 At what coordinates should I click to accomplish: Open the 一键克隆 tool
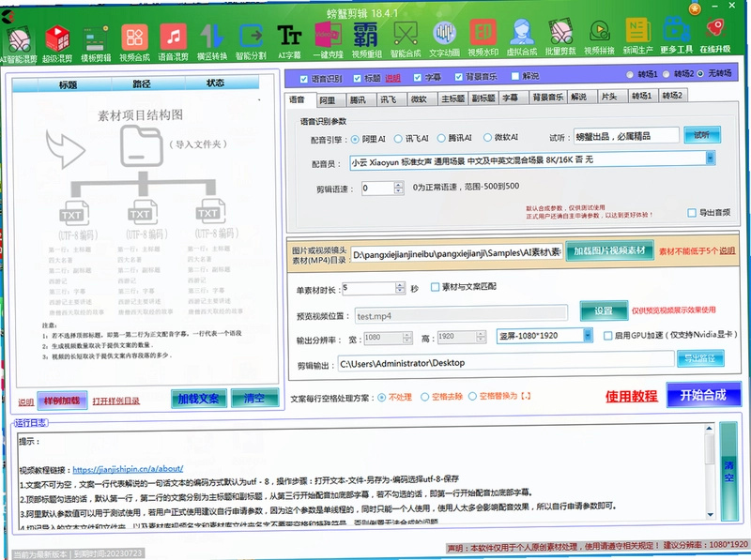click(x=328, y=40)
